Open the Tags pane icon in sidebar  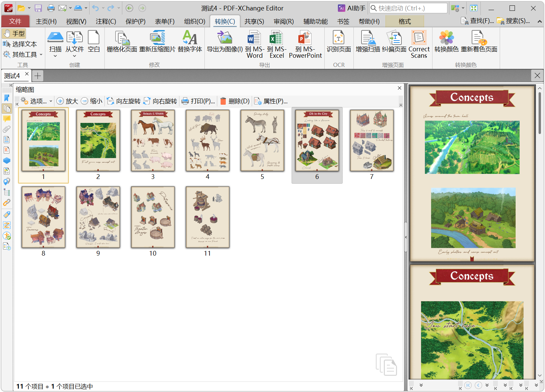click(x=7, y=215)
